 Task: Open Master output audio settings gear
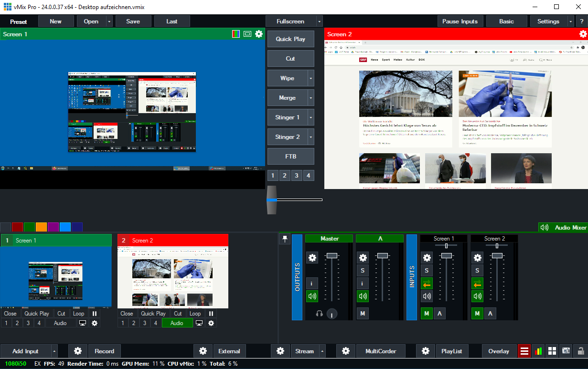pos(312,258)
